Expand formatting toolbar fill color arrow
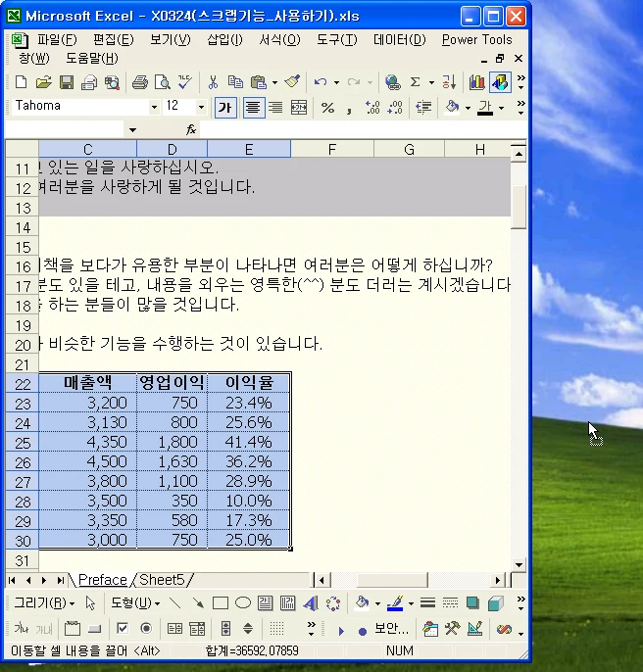Screen dimensions: 643x672 [x=468, y=108]
